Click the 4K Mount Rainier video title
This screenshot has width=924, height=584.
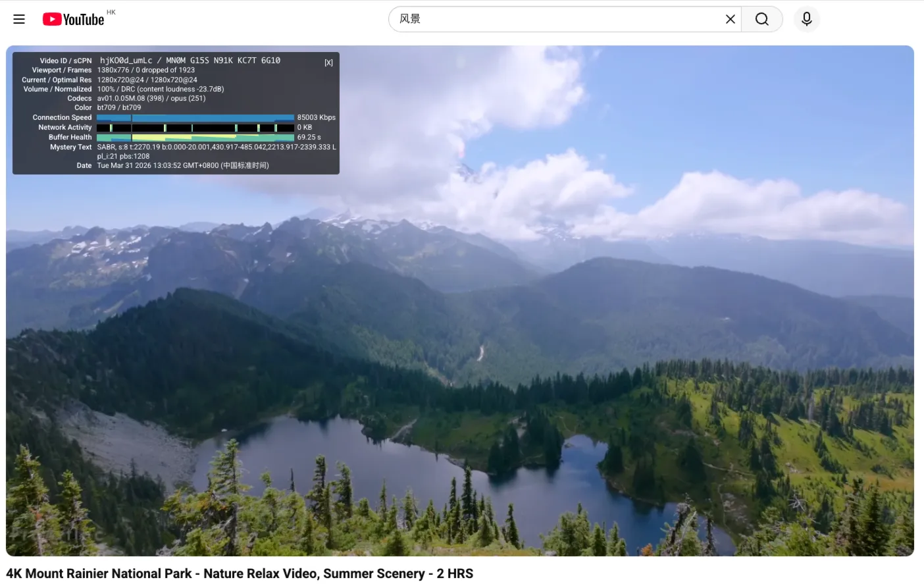click(240, 573)
